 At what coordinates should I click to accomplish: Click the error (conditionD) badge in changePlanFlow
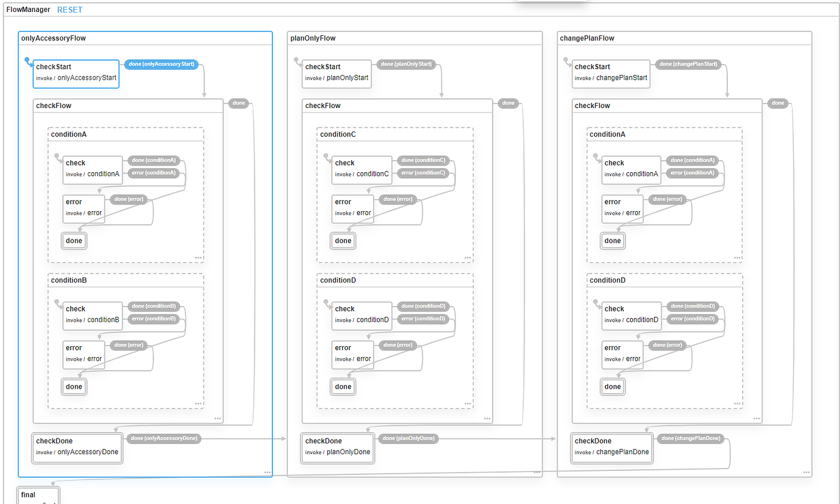tap(693, 319)
